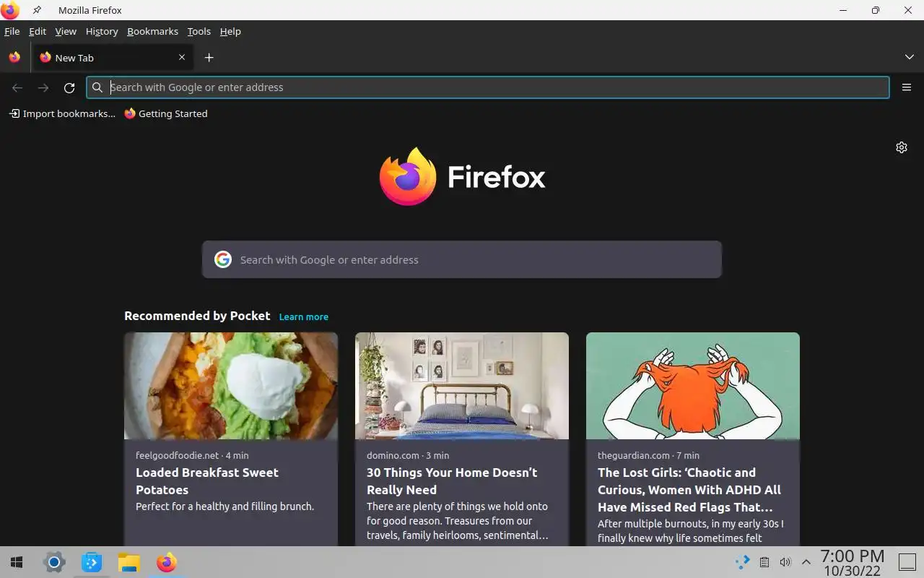Screen dimensions: 924x578
Task: Click the blue arrows icon in the system tray
Action: [x=742, y=562]
